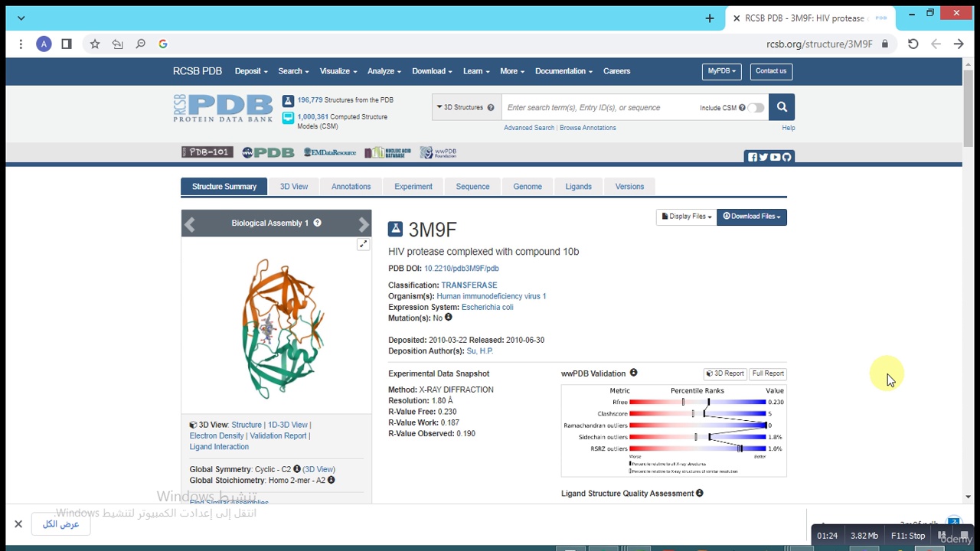Open the Electron Density link
The height and width of the screenshot is (551, 980).
click(217, 435)
